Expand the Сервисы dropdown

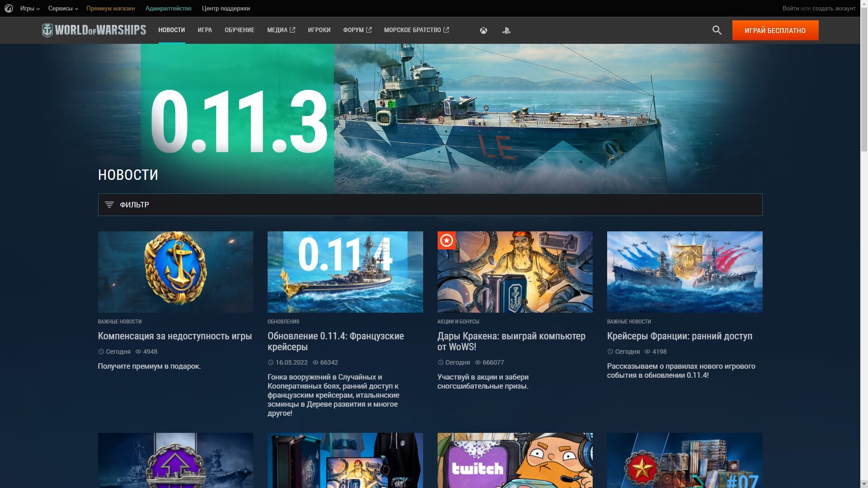coord(63,8)
